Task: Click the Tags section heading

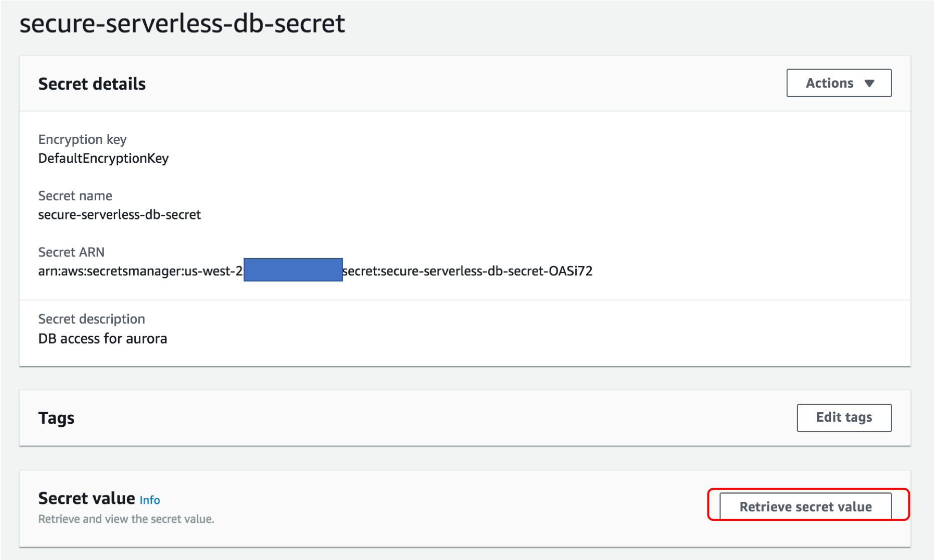Action: [56, 418]
